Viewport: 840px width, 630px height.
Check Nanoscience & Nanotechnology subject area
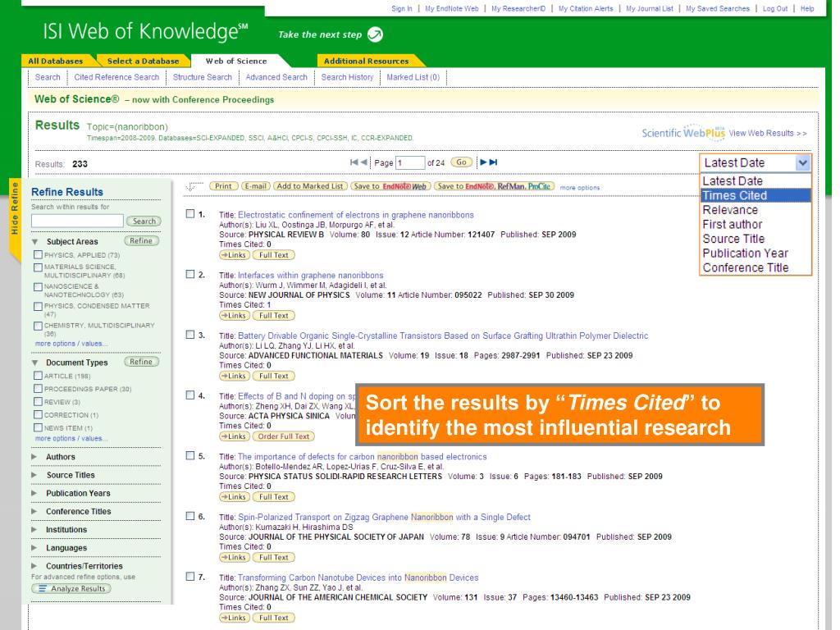(x=38, y=286)
